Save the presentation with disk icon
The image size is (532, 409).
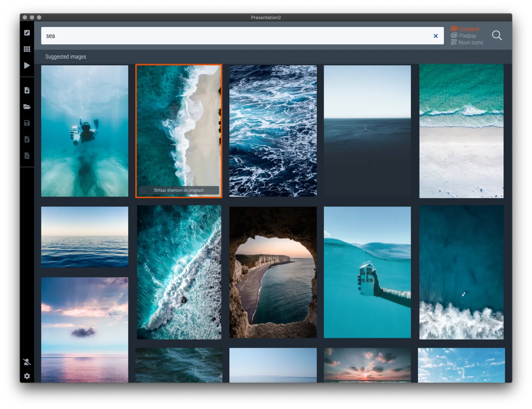[x=27, y=123]
